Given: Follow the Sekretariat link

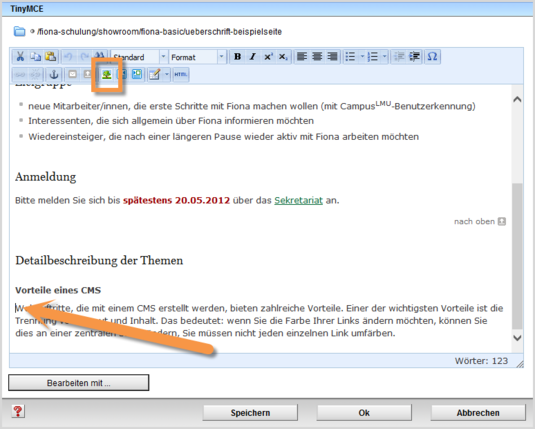Looking at the screenshot, I should [298, 200].
